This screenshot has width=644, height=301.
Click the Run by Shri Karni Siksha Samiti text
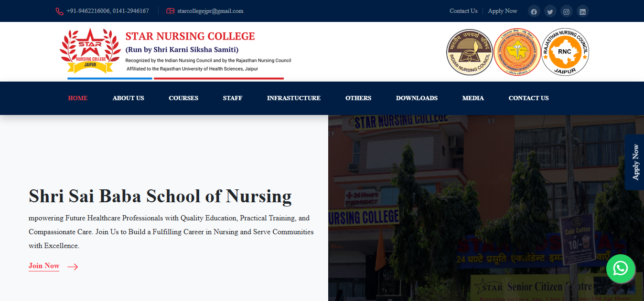182,50
